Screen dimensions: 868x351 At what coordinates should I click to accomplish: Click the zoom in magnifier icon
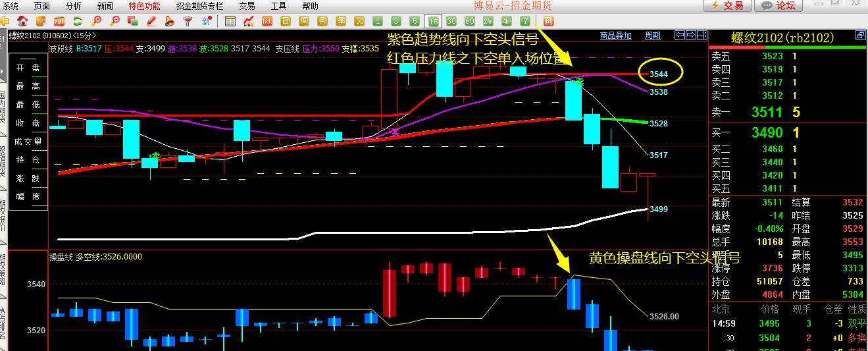pyautogui.click(x=96, y=21)
